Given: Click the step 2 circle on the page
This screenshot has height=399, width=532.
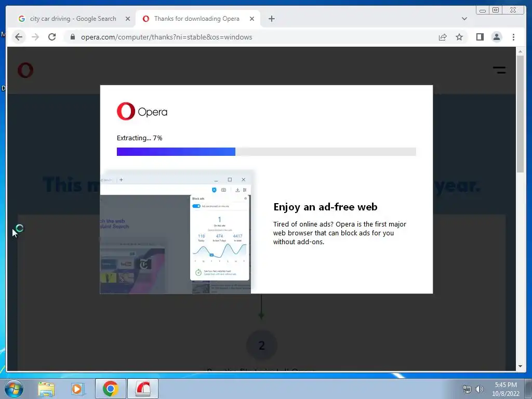Looking at the screenshot, I should (x=262, y=345).
